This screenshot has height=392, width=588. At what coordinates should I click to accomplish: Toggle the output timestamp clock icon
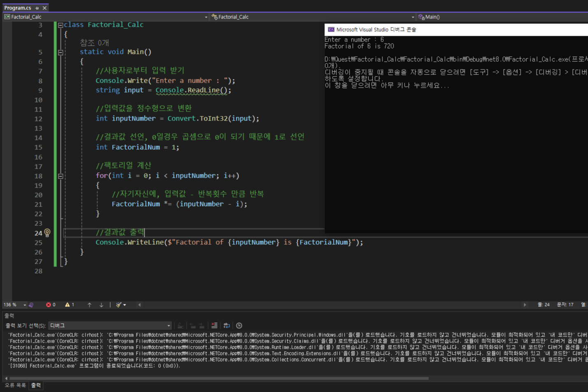239,325
